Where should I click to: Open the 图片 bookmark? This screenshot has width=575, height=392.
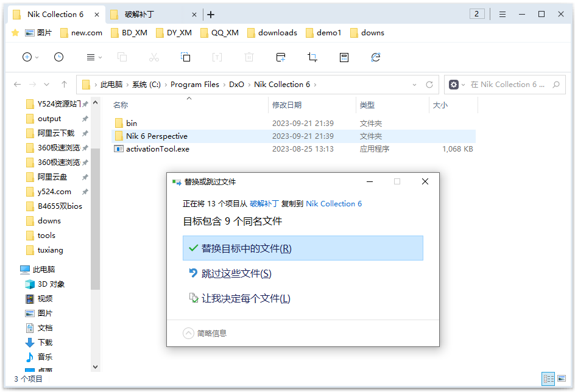38,33
